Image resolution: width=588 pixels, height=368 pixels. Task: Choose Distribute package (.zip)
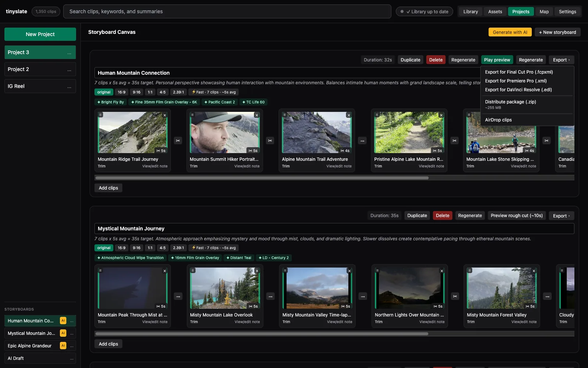pos(527,105)
